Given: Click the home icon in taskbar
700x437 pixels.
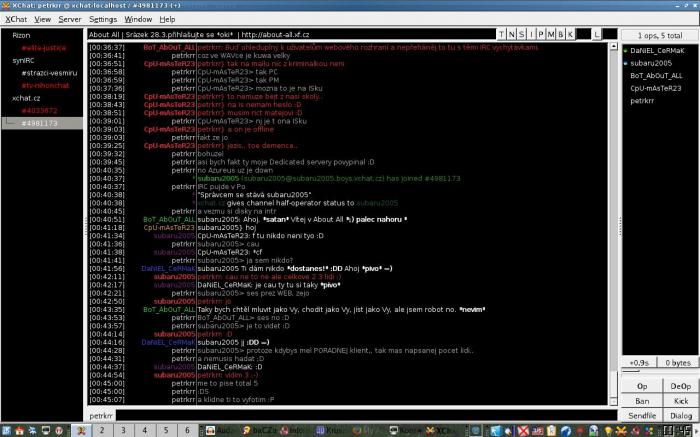Looking at the screenshot, I should point(19,430).
